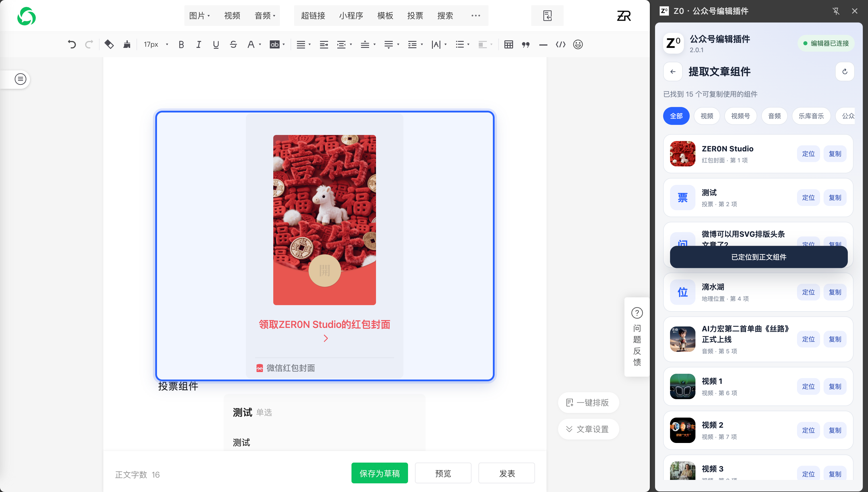868x492 pixels.
Task: Toggle bold formatting
Action: pyautogui.click(x=181, y=44)
